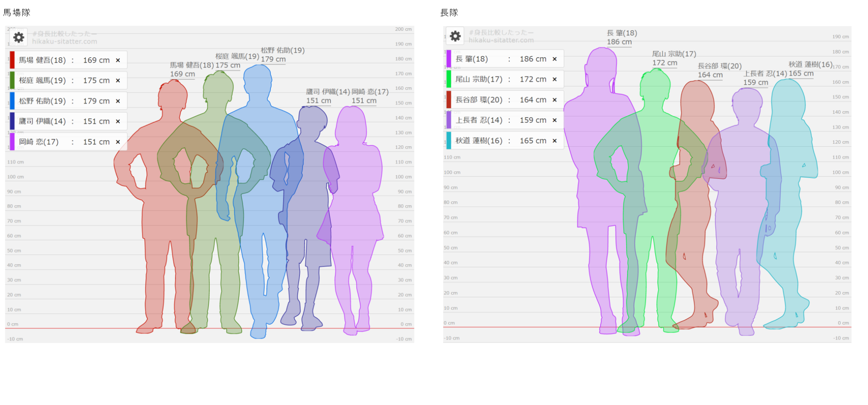Delete 岡崎 恋 entry using ×
The width and height of the screenshot is (868, 405).
tap(118, 142)
